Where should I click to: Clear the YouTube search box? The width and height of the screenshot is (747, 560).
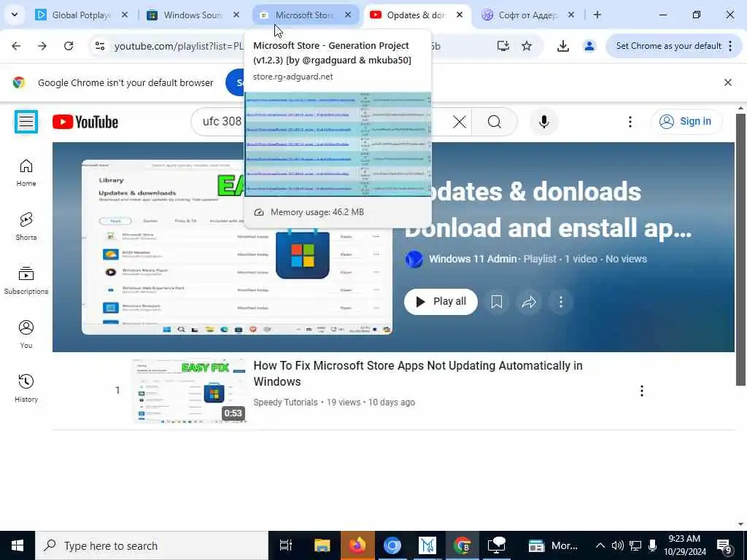460,122
